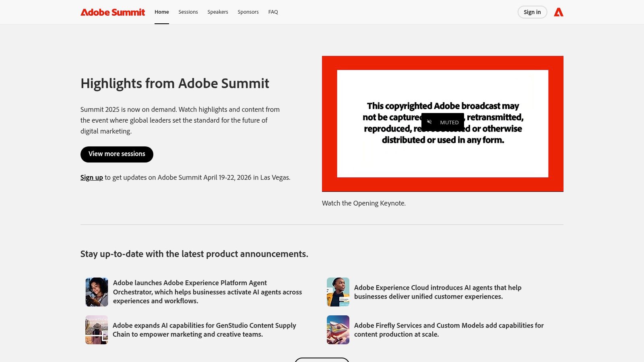Click the partially visible button below announcements
Viewport: 644px width, 362px height.
click(x=322, y=360)
